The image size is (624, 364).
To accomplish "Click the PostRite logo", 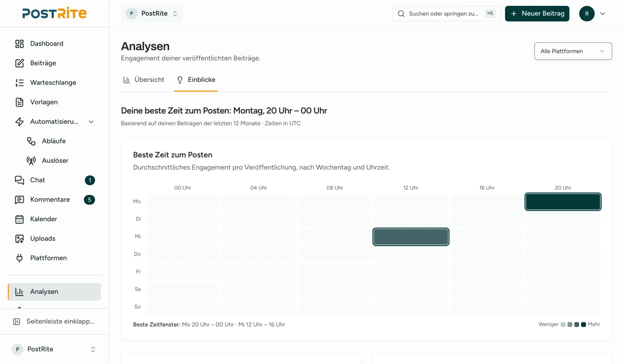I will [x=55, y=13].
